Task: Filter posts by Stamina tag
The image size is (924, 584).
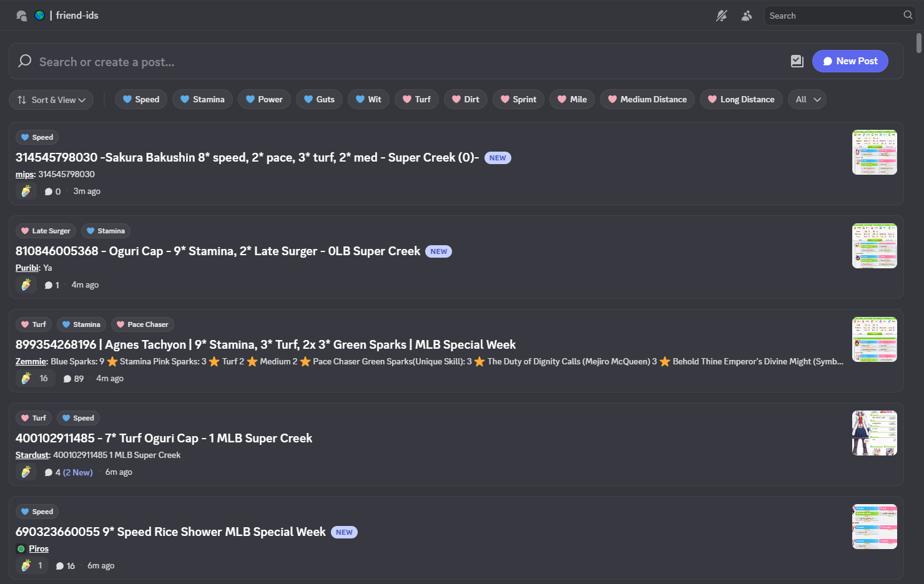Action: 202,99
